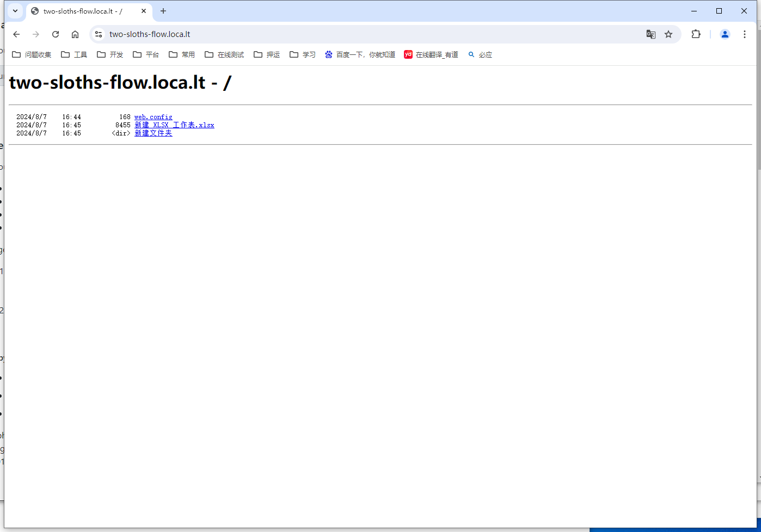The width and height of the screenshot is (761, 532).
Task: Click the file size 168
Action: tap(125, 117)
